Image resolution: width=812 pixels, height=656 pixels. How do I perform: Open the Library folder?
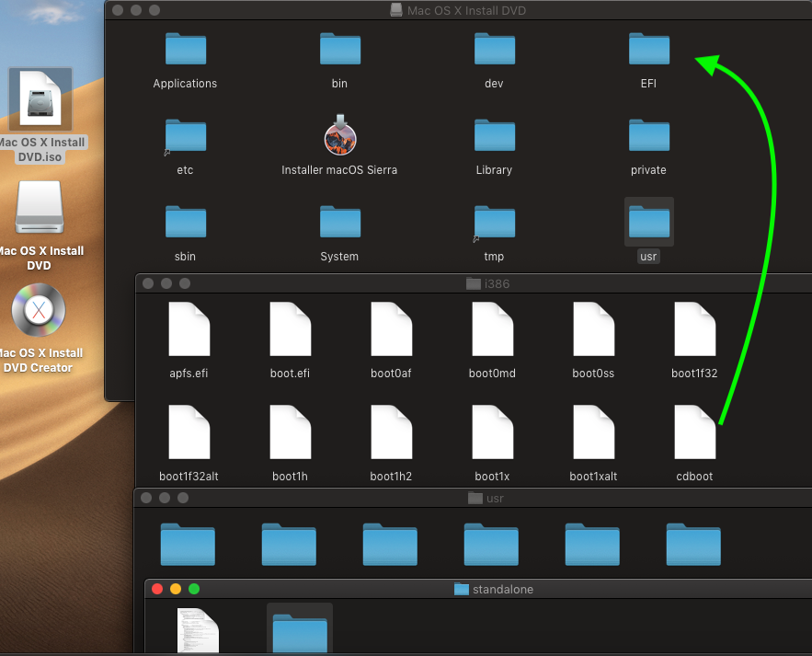(x=495, y=136)
